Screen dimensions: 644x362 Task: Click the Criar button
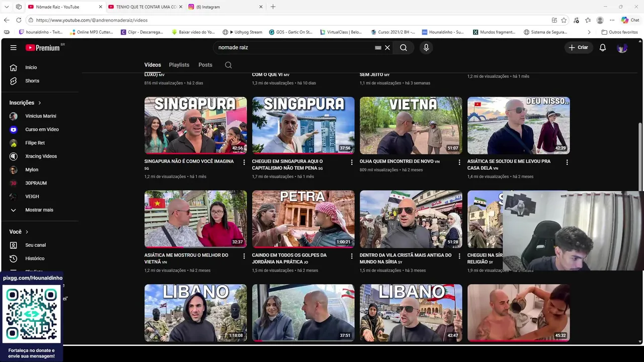coord(578,48)
